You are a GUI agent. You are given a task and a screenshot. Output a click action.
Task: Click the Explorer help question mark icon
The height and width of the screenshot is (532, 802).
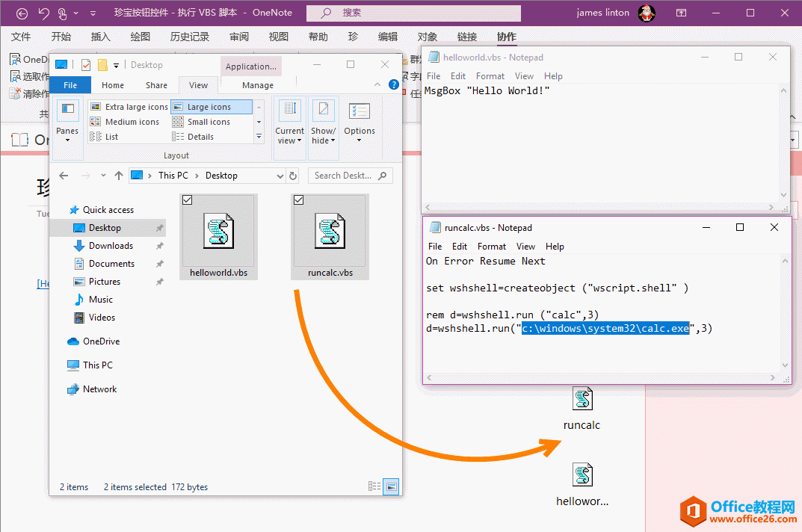tap(393, 85)
